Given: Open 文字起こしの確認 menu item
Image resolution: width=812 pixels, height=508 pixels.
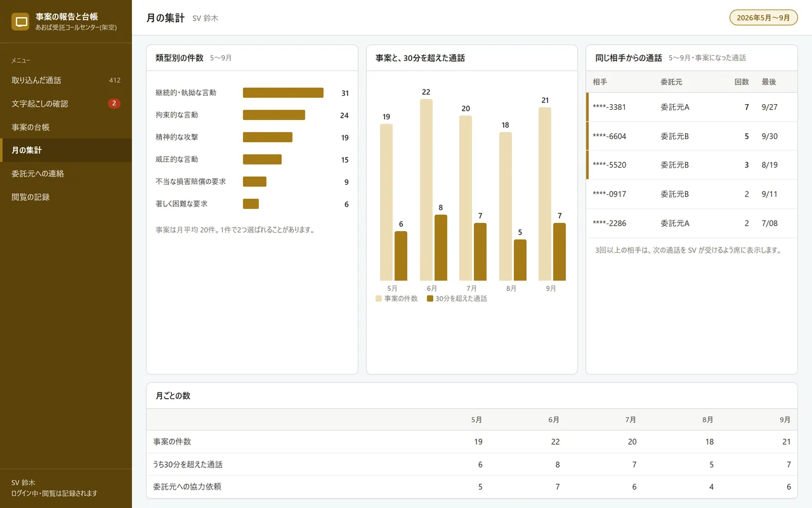Looking at the screenshot, I should tap(66, 104).
